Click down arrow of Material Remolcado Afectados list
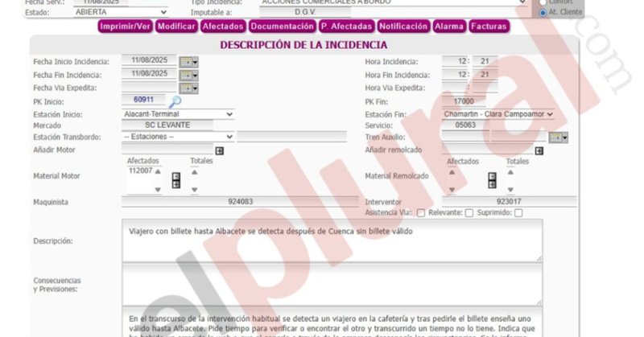 click(452, 190)
